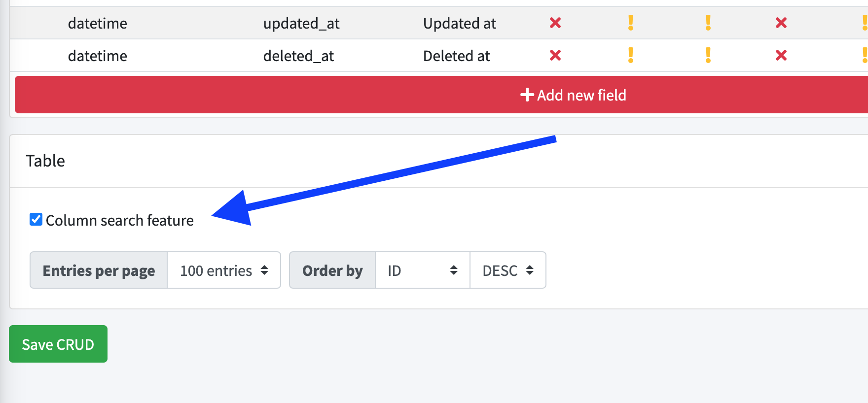Click the Column search feature label
Viewport: 868px width, 403px height.
(120, 220)
